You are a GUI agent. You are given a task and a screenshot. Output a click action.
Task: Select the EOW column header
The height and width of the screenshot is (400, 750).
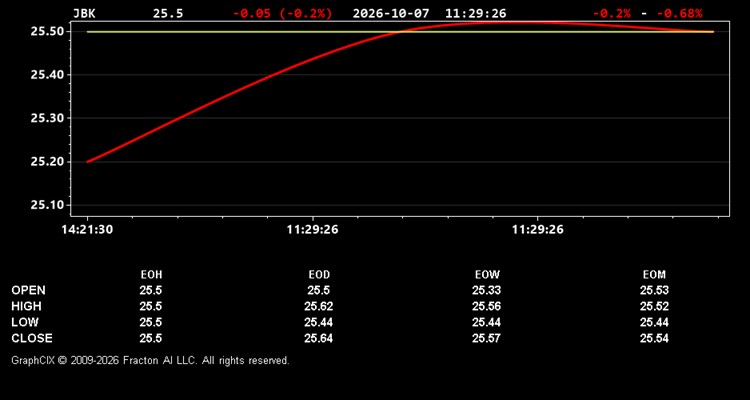[x=487, y=275]
